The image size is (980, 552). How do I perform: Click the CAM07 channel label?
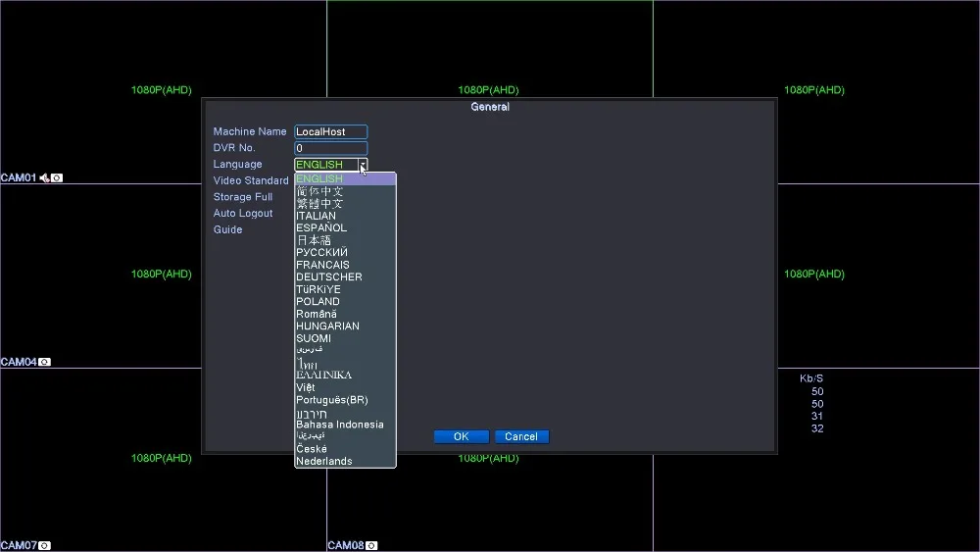tap(19, 546)
